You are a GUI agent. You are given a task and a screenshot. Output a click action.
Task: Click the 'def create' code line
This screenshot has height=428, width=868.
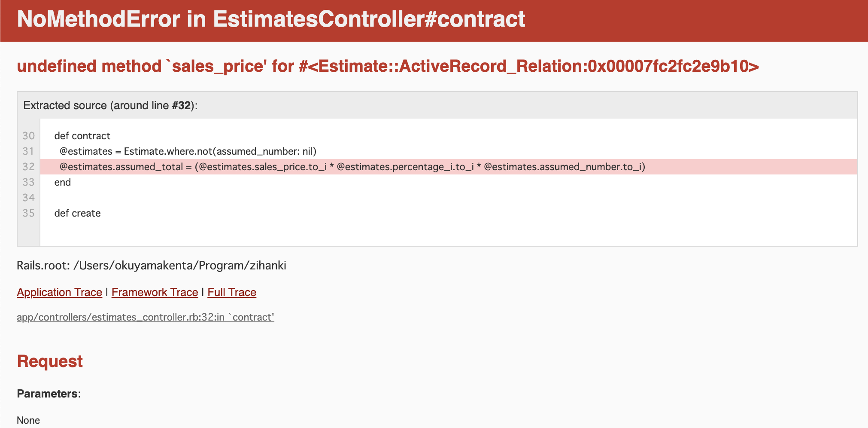pyautogui.click(x=77, y=213)
